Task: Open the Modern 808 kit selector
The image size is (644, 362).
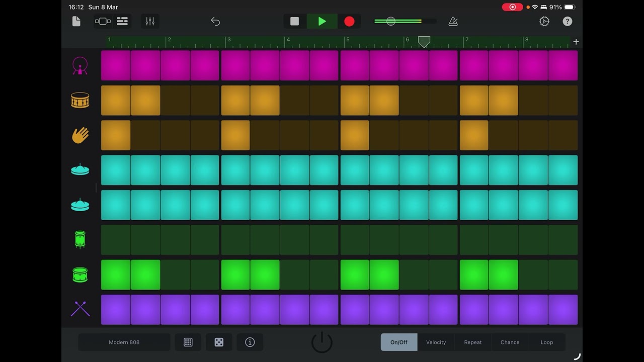Action: pyautogui.click(x=124, y=342)
